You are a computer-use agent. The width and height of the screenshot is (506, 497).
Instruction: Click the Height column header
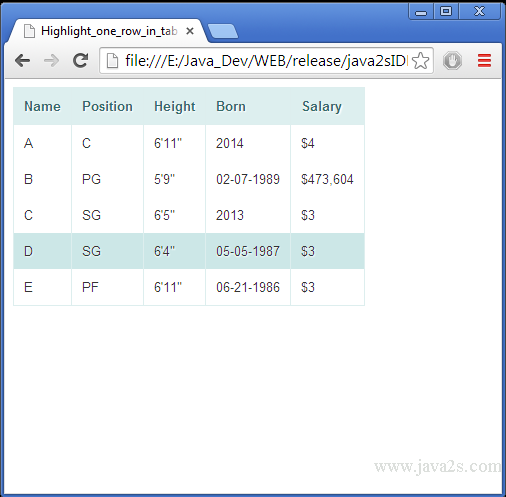click(x=174, y=106)
